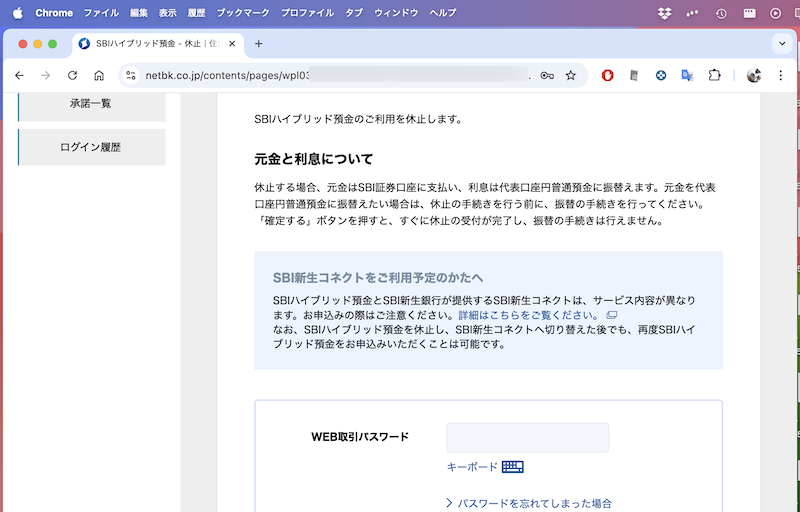Open a new tab with plus button
This screenshot has width=800, height=512.
(x=259, y=44)
